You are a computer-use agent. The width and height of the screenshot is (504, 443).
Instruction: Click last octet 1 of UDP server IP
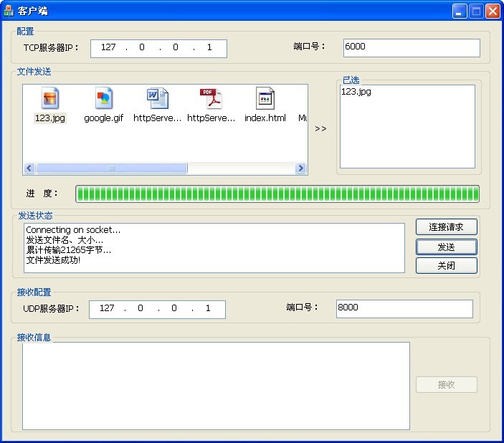(x=208, y=308)
